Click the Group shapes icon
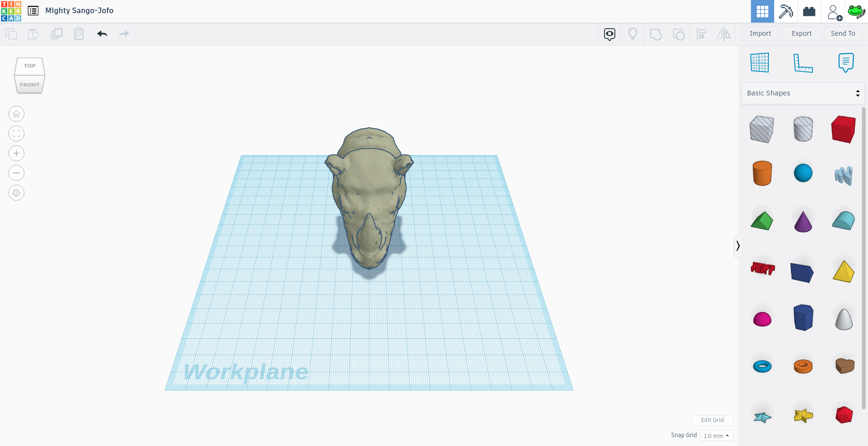Viewport: 868px width, 446px height. 656,34
